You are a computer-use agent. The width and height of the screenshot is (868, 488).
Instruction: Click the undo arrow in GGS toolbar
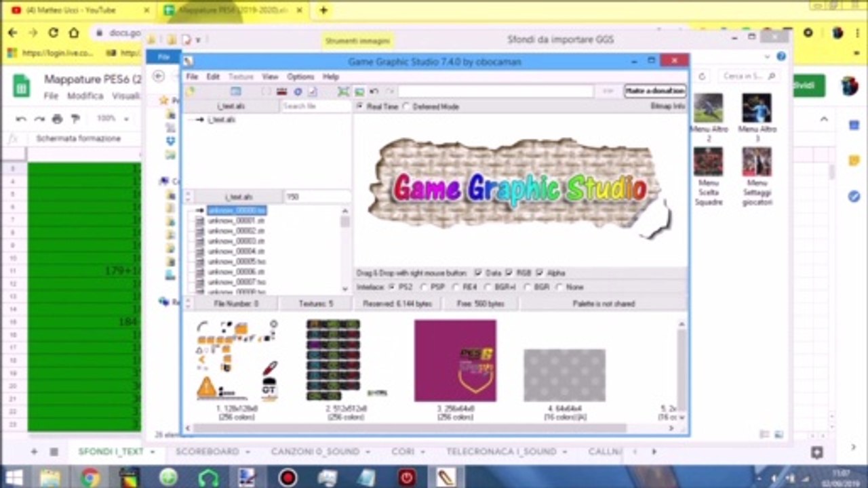coord(374,91)
